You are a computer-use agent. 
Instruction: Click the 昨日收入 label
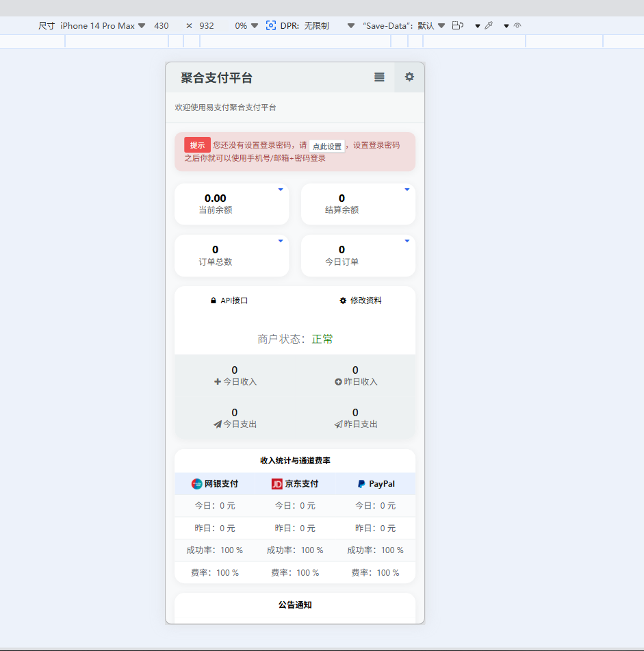click(361, 381)
